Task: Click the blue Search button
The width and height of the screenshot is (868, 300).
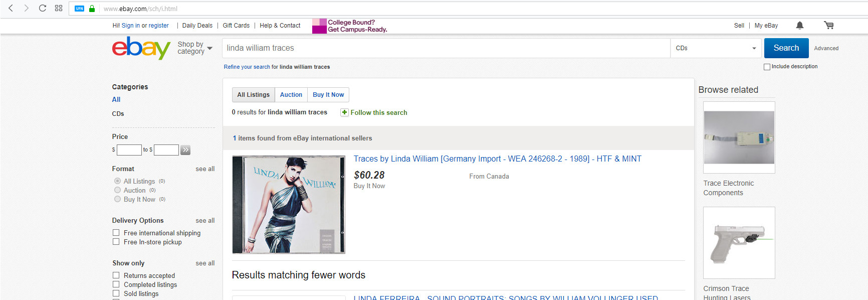Action: (786, 48)
